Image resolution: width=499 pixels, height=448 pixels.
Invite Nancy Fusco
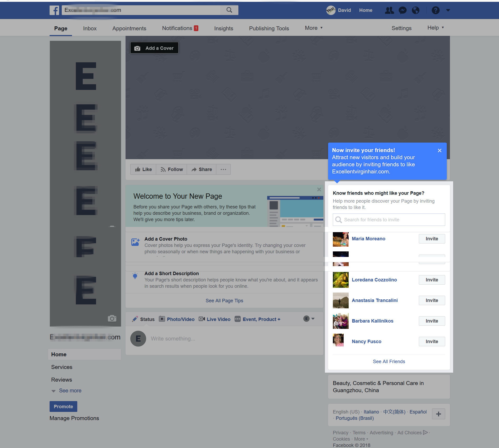pos(432,342)
